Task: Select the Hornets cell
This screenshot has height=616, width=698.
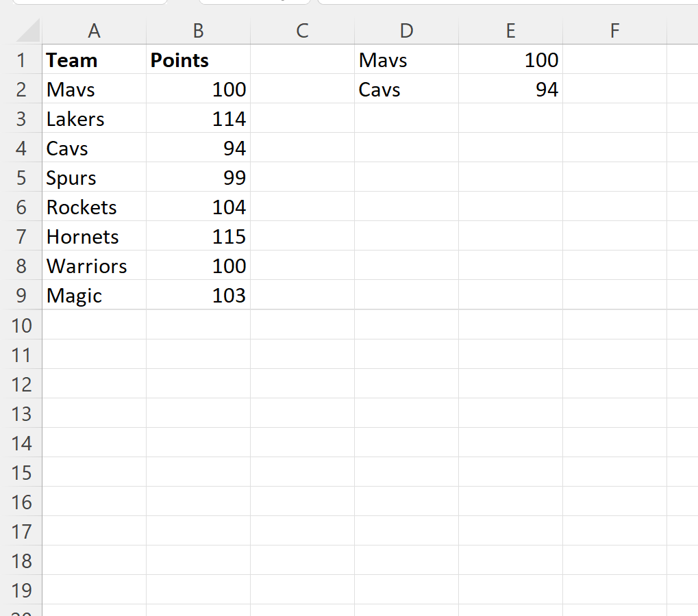Action: pos(94,236)
